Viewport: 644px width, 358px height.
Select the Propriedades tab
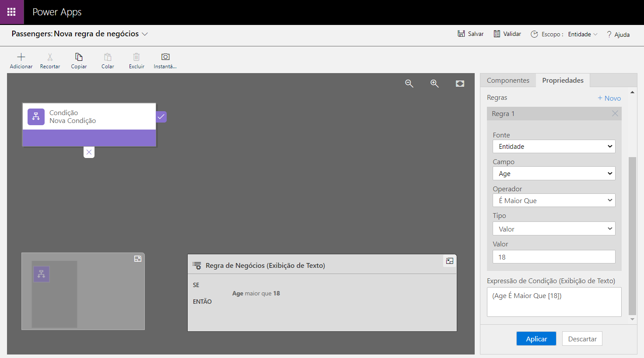point(563,80)
